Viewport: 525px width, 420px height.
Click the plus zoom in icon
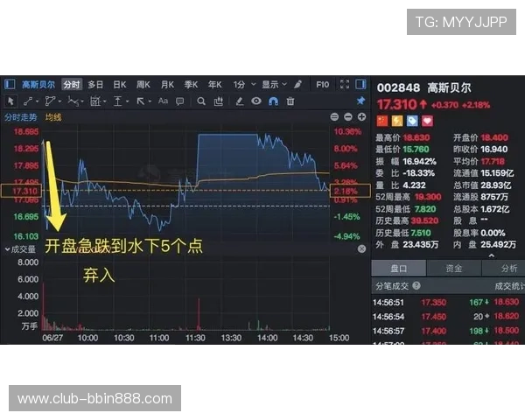click(x=361, y=117)
